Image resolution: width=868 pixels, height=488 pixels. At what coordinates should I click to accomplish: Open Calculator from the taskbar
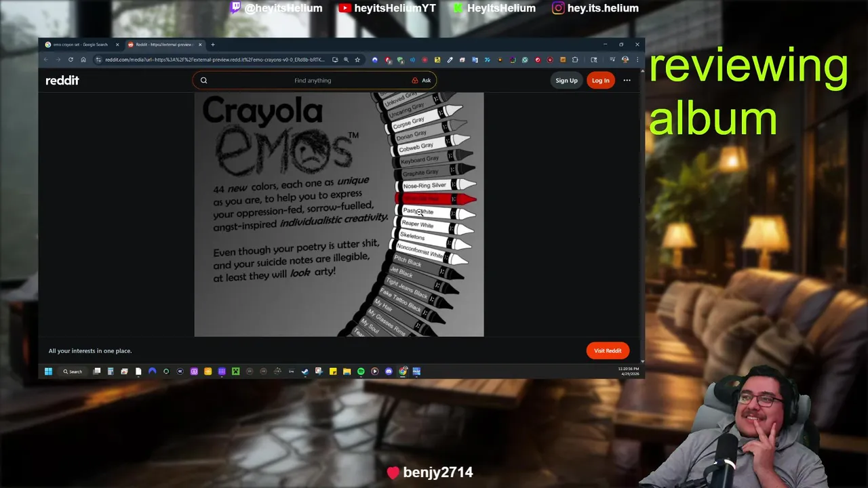[111, 371]
